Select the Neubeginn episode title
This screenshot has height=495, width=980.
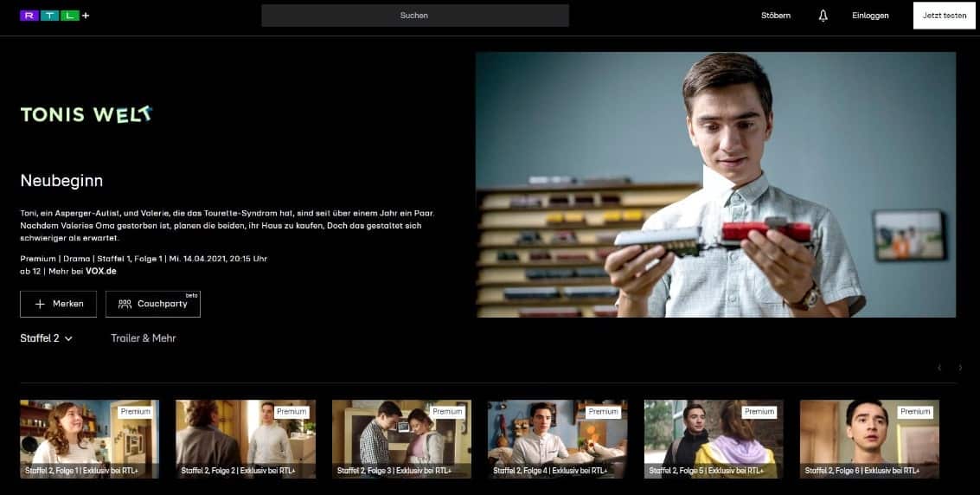[62, 181]
